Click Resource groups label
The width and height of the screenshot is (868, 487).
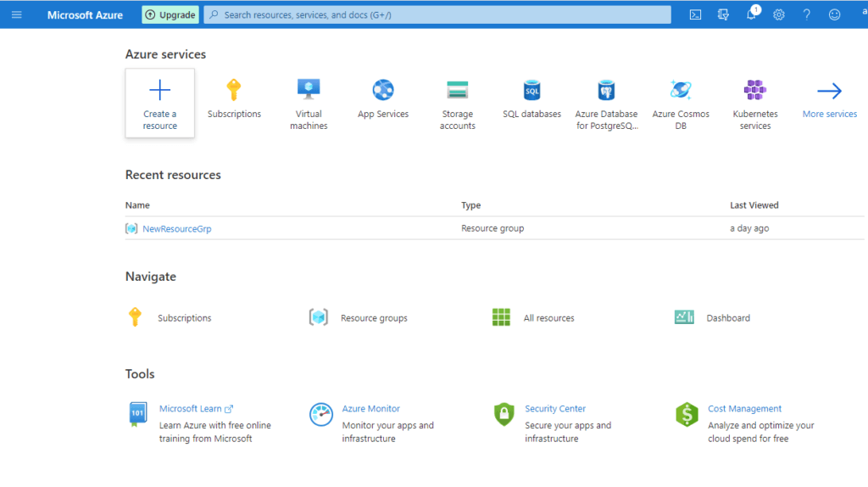tap(374, 318)
